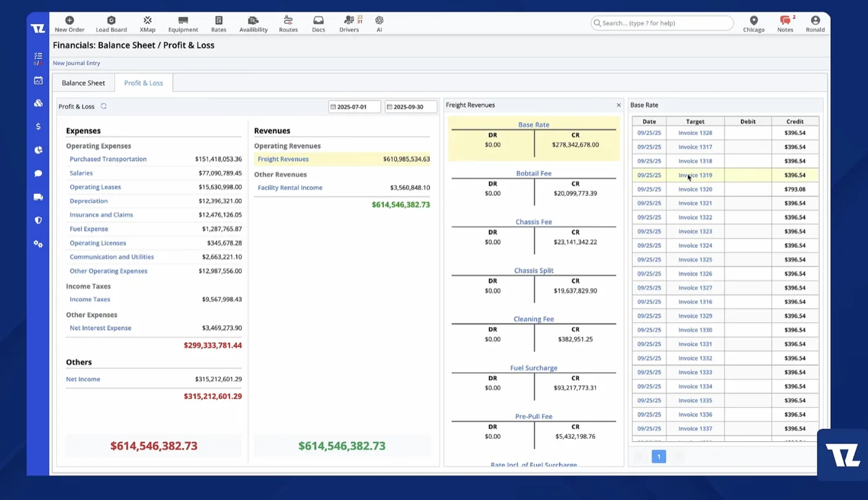
Task: Open Operating Licenses account
Action: pyautogui.click(x=97, y=243)
